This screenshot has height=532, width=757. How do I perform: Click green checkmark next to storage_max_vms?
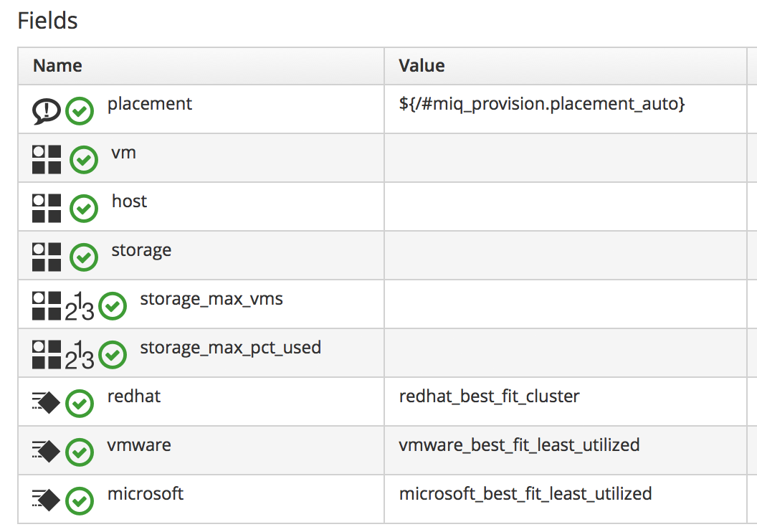coord(112,306)
